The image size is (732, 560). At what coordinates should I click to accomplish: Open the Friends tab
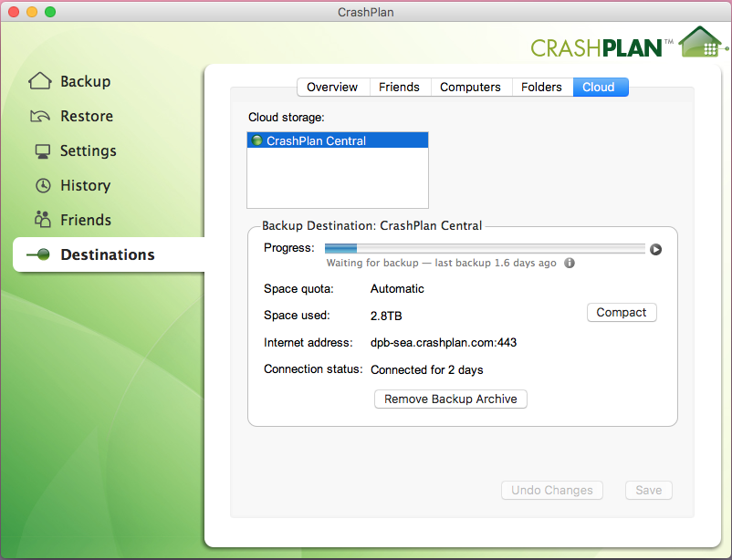tap(399, 87)
